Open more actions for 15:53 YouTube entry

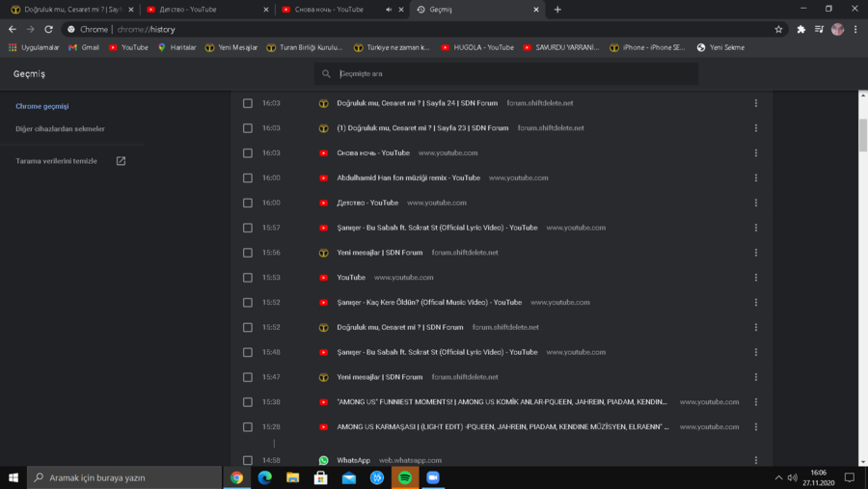tap(755, 278)
